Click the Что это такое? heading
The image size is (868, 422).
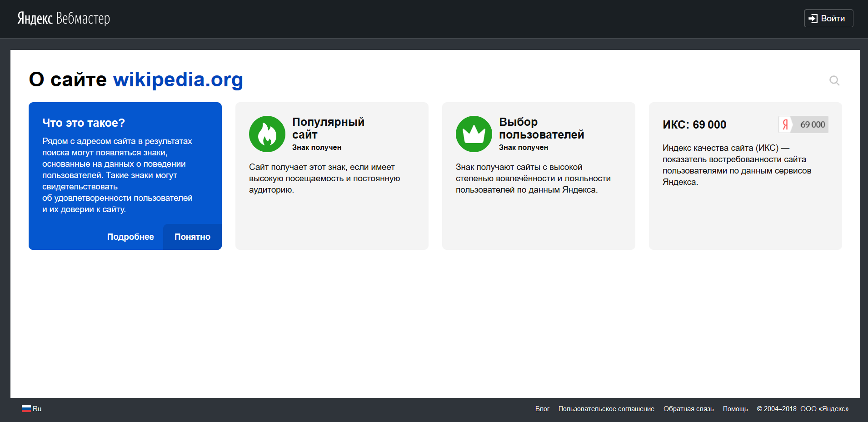[x=84, y=123]
